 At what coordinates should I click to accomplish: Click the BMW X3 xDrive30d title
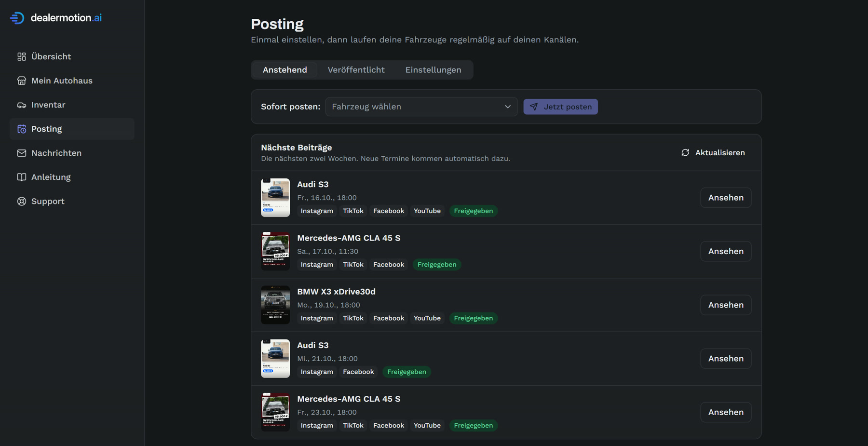tap(336, 292)
